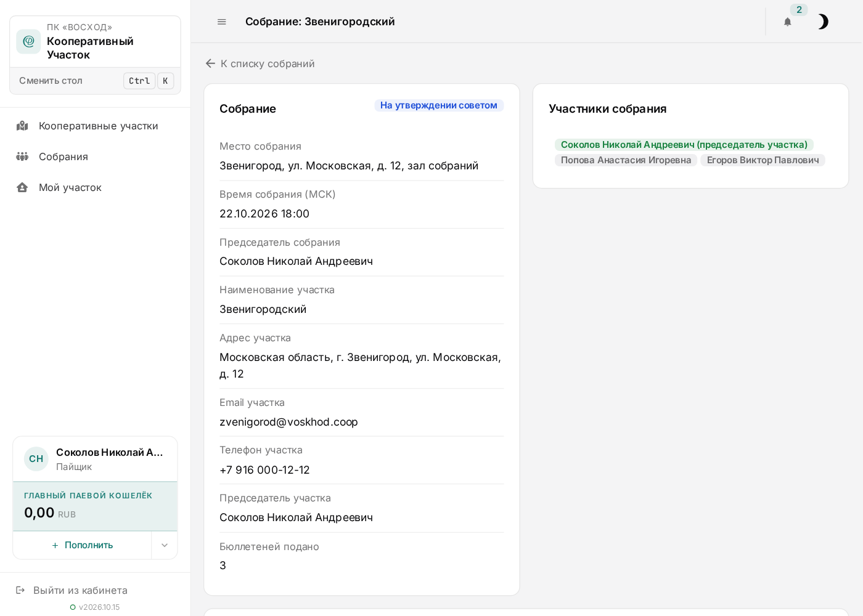Click the Московская область address value

click(x=361, y=365)
